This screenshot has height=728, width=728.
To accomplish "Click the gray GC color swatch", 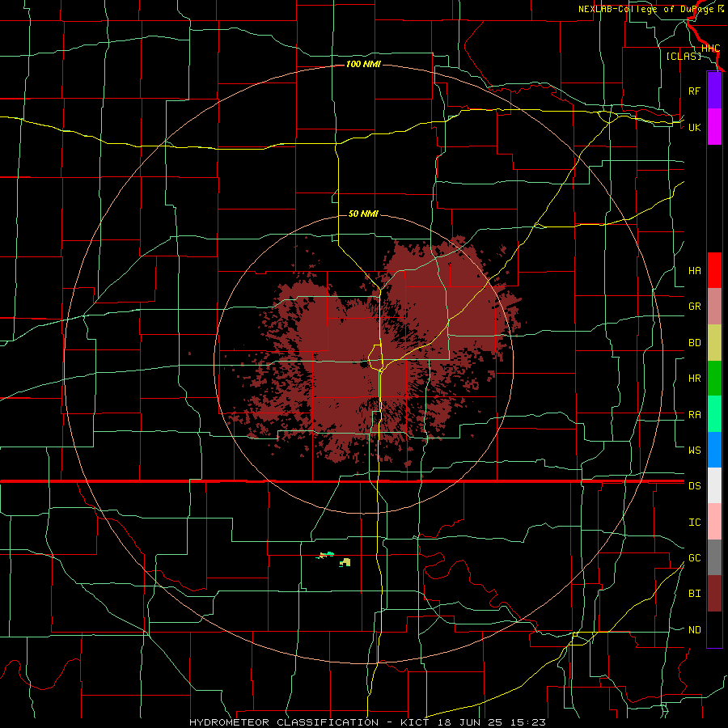I will click(x=714, y=557).
